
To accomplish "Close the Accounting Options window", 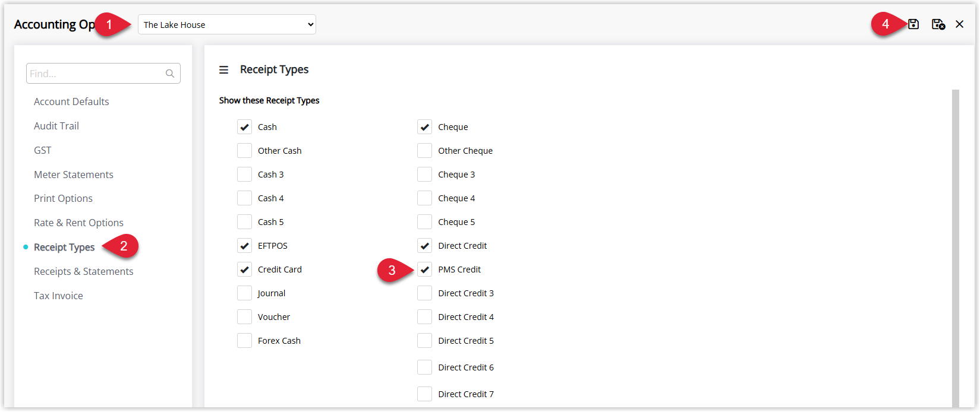I will click(x=960, y=24).
